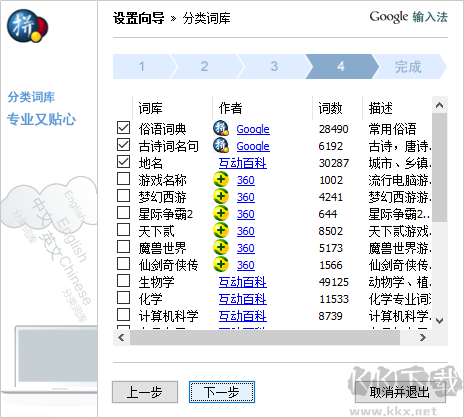
Task: Click the horizontal scrollbar left arrow
Action: point(121,337)
